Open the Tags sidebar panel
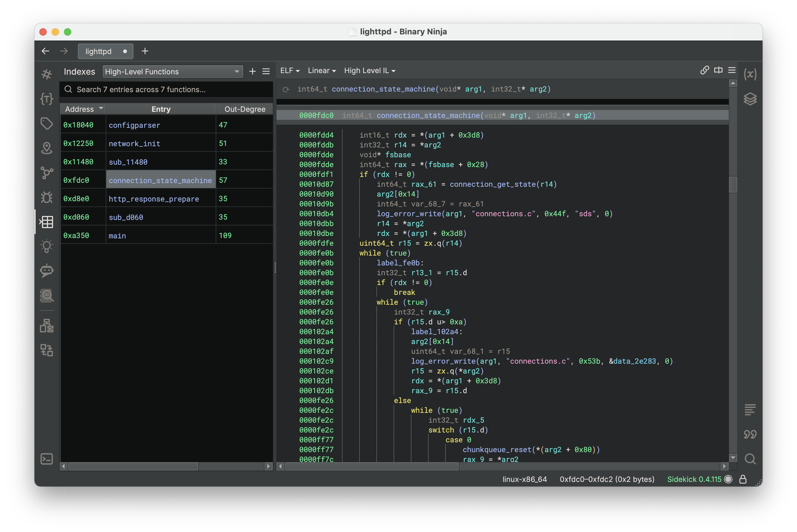Screen dimensions: 797x532 click(x=46, y=123)
